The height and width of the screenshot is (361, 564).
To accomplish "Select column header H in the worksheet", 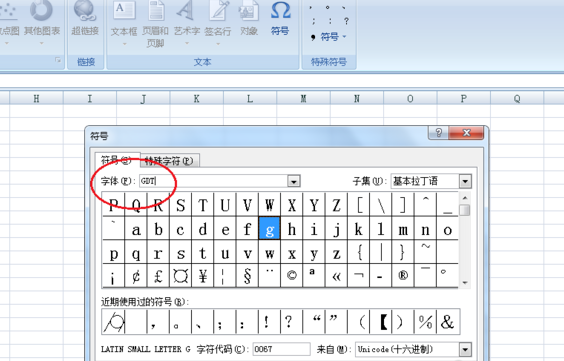I will point(36,99).
